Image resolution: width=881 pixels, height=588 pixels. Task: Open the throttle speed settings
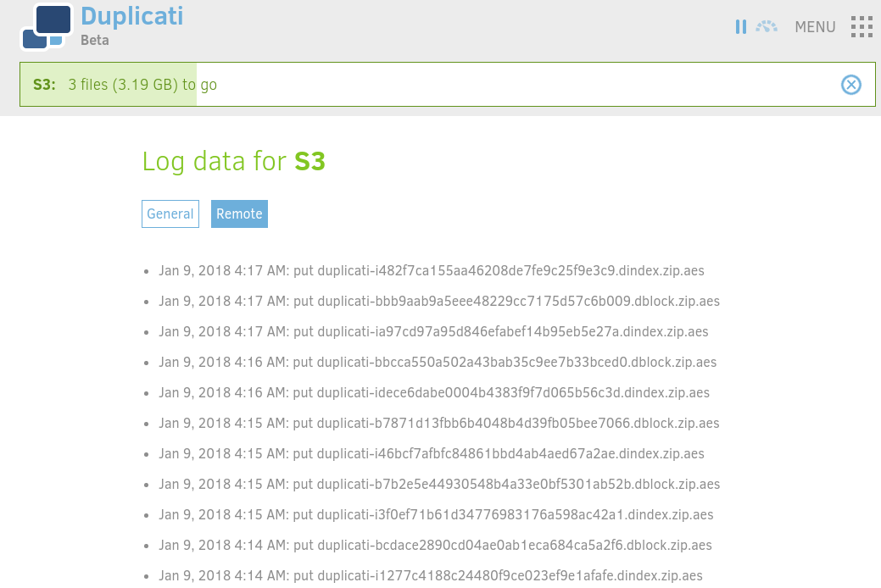pos(767,26)
